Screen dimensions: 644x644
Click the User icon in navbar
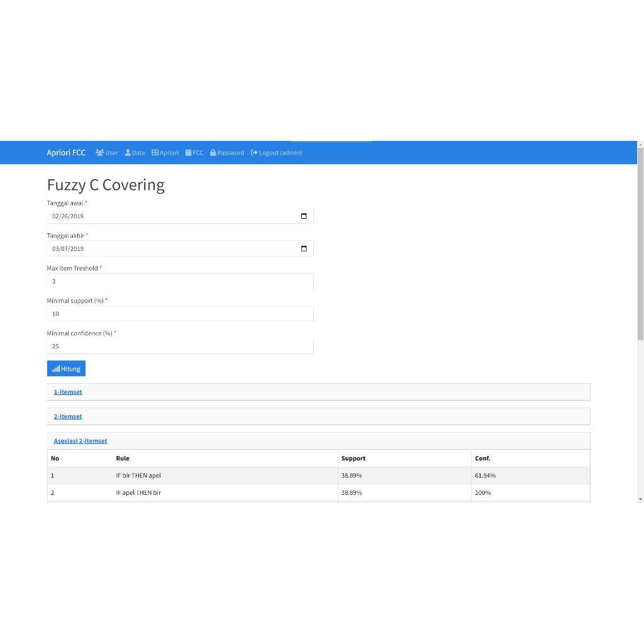click(x=100, y=153)
